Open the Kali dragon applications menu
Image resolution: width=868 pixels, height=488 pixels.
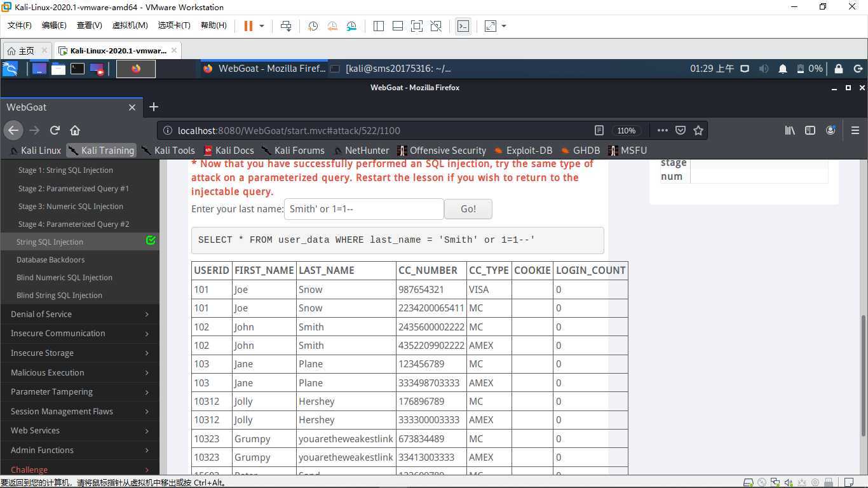[10, 69]
